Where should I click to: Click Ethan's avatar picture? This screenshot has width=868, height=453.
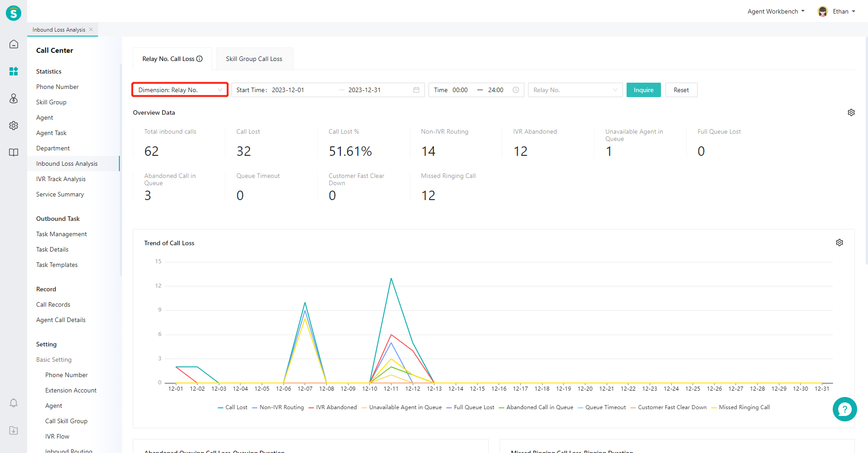[823, 11]
